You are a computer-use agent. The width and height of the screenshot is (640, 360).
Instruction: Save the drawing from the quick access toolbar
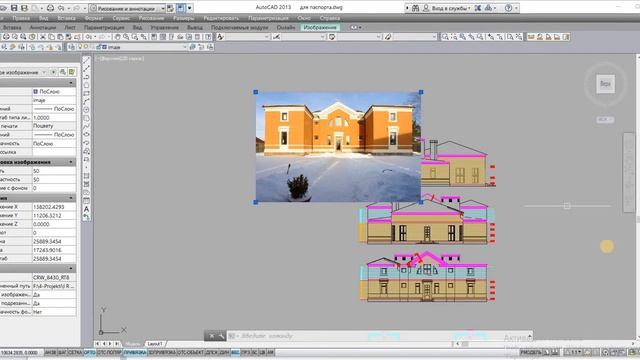click(x=14, y=8)
